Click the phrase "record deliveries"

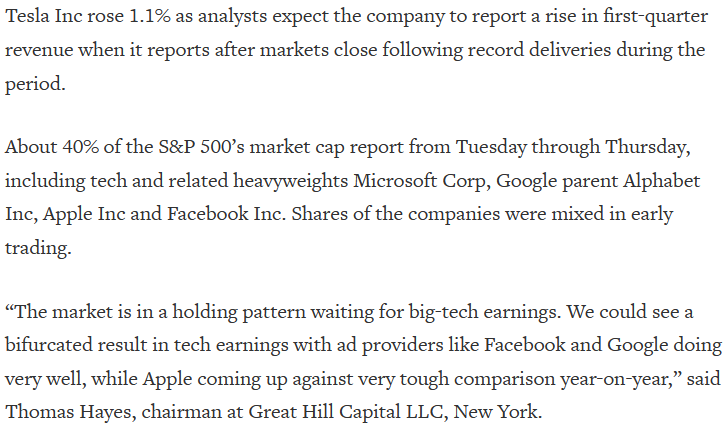pyautogui.click(x=539, y=50)
